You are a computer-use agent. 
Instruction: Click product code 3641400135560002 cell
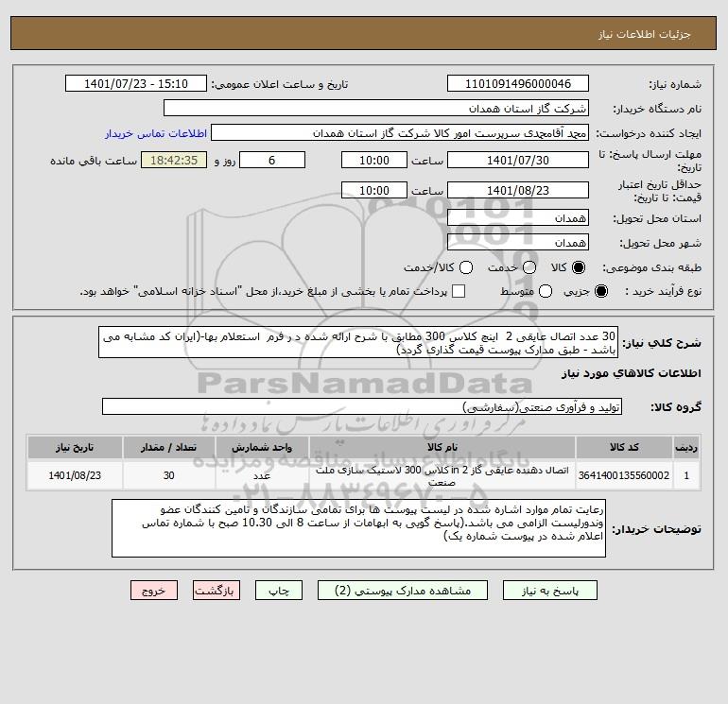pyautogui.click(x=624, y=475)
